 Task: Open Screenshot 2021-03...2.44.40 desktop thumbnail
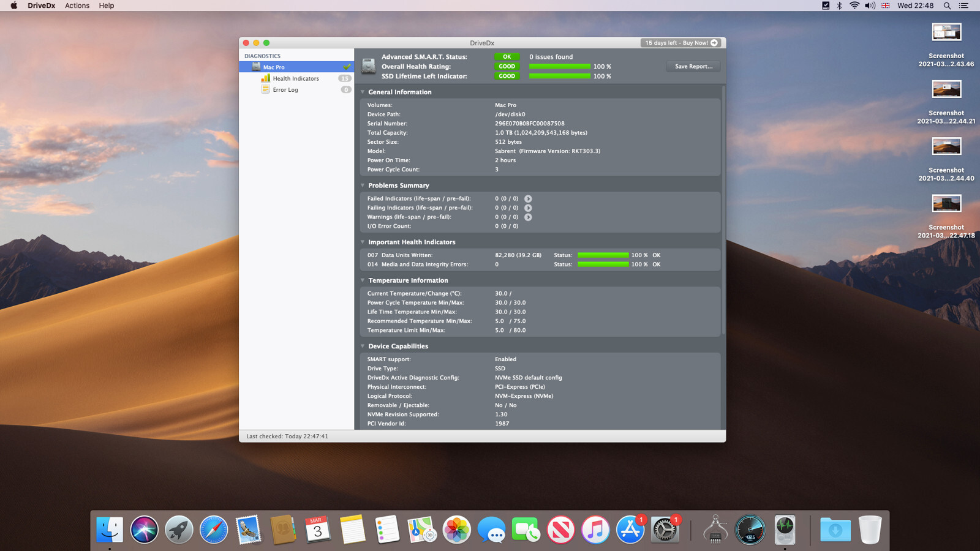point(946,146)
